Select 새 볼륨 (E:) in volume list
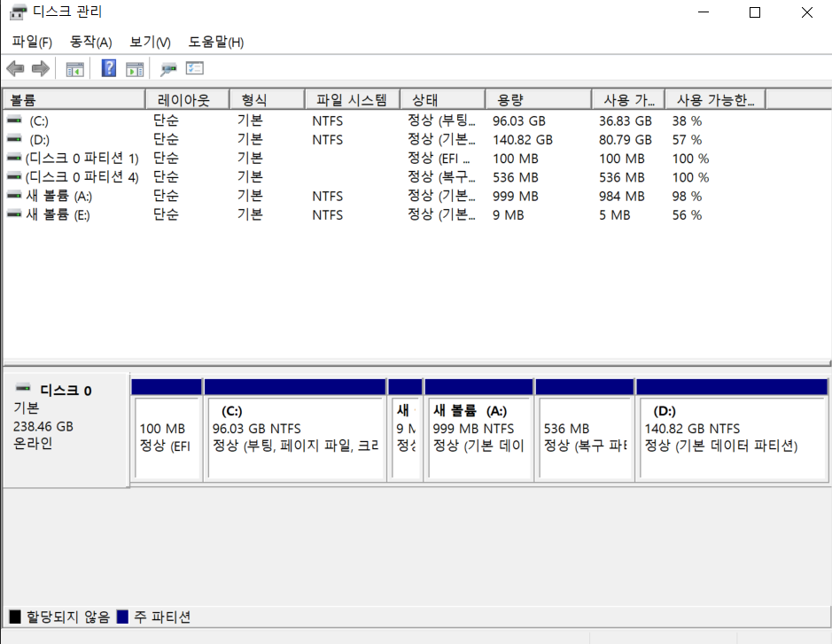The height and width of the screenshot is (644, 832). point(58,214)
